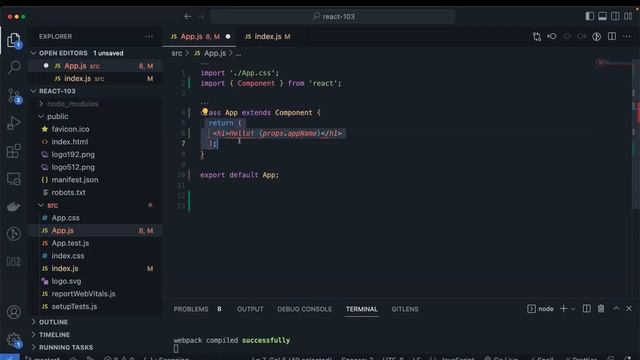Toggle the bottom panel layout icon

pos(602,16)
